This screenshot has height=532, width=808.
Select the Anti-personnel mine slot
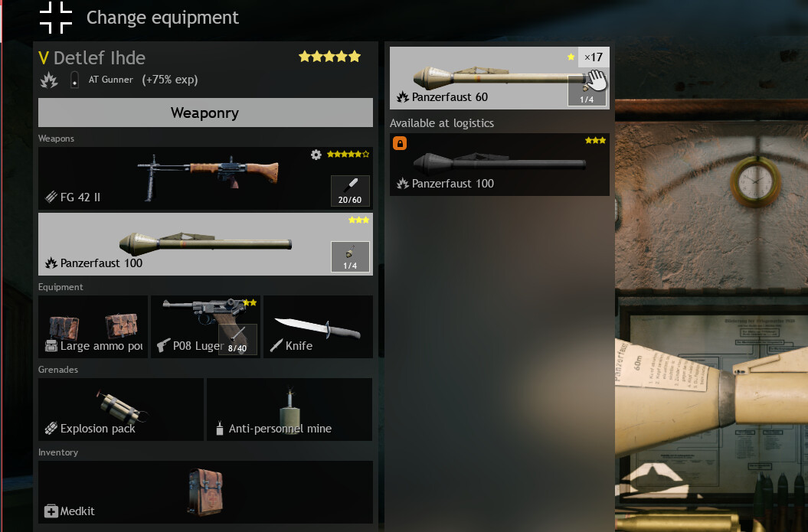pos(290,410)
